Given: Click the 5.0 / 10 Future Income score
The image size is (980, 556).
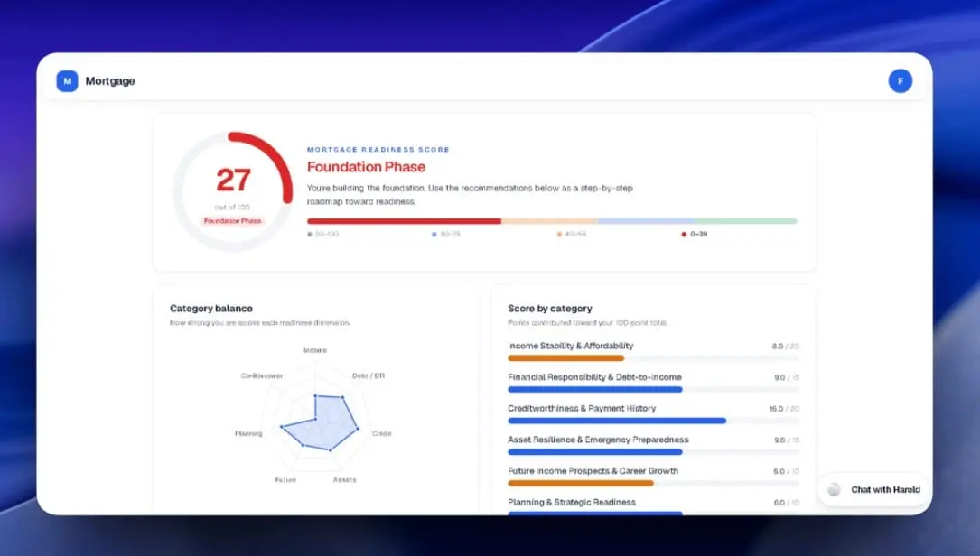Looking at the screenshot, I should pyautogui.click(x=786, y=472).
